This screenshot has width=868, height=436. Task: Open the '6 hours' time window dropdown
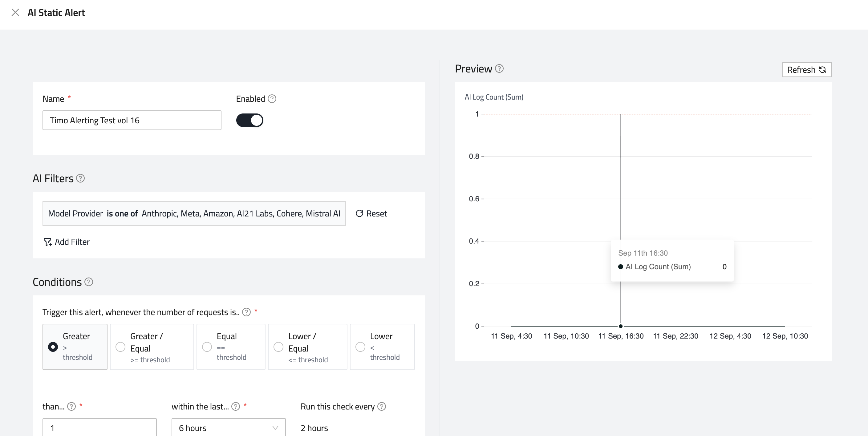point(229,428)
